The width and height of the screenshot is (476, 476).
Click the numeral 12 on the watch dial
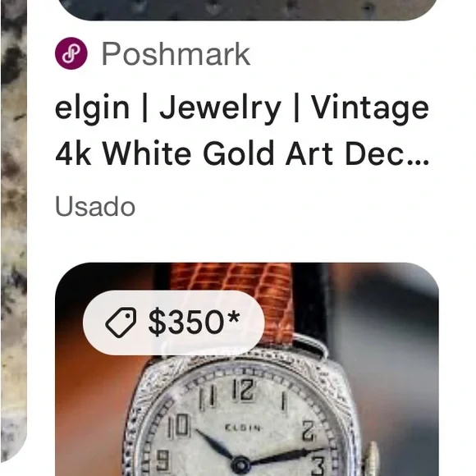243,390
